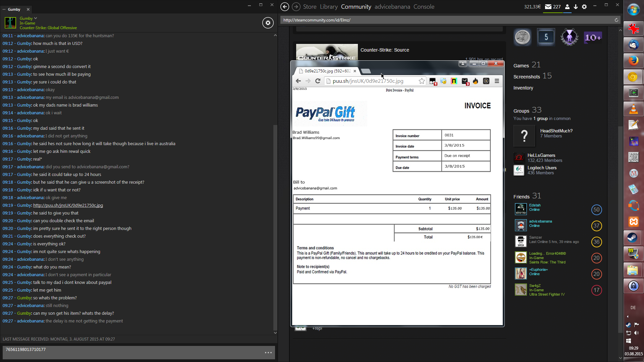
Task: Click chat message input field
Action: click(x=134, y=353)
